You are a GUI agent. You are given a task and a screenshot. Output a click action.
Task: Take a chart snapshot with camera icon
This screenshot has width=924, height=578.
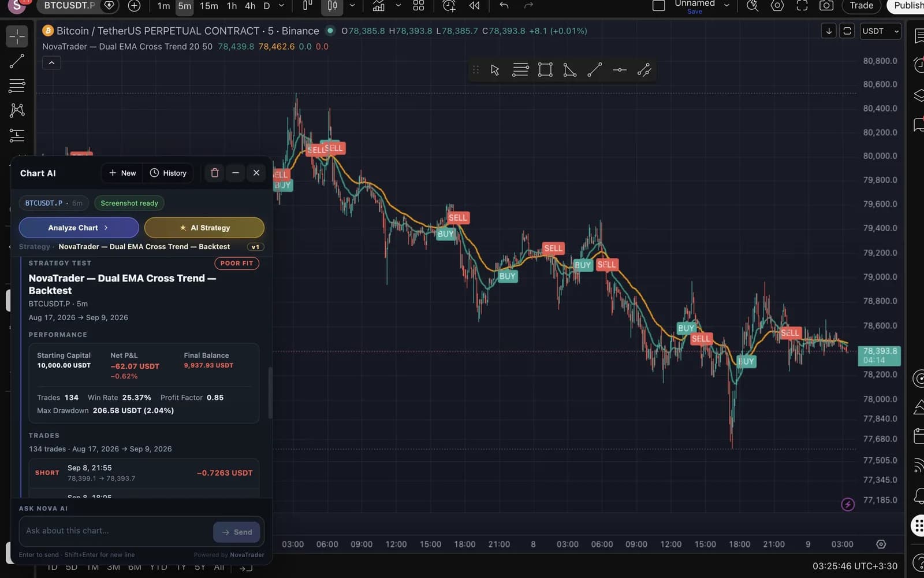(x=826, y=6)
